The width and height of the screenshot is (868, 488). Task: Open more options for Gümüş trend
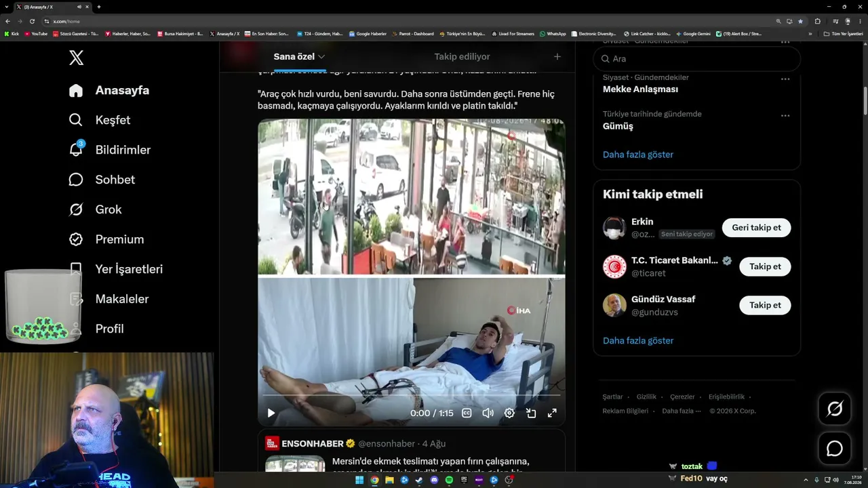coord(785,115)
